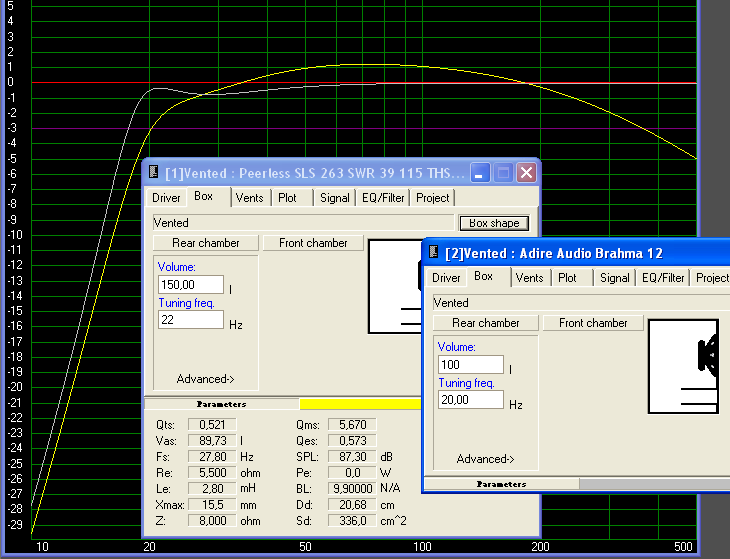
Task: Click Qes value 0,573
Action: [x=352, y=440]
